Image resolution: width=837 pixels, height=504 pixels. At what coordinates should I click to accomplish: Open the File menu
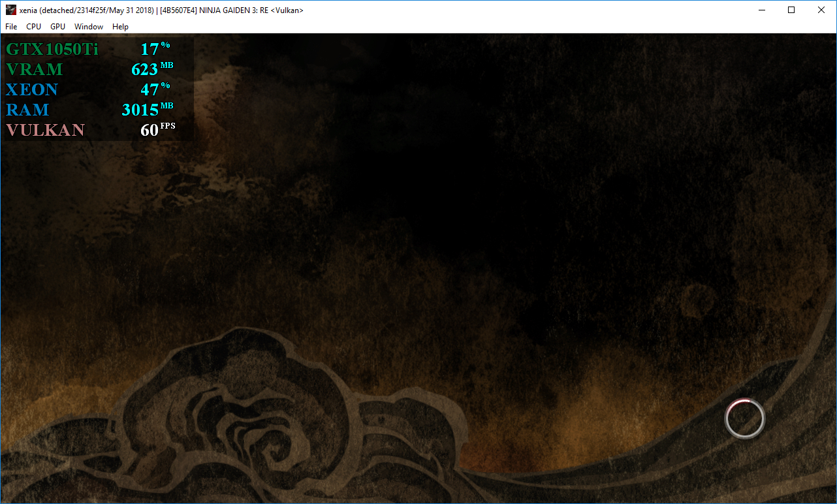11,27
